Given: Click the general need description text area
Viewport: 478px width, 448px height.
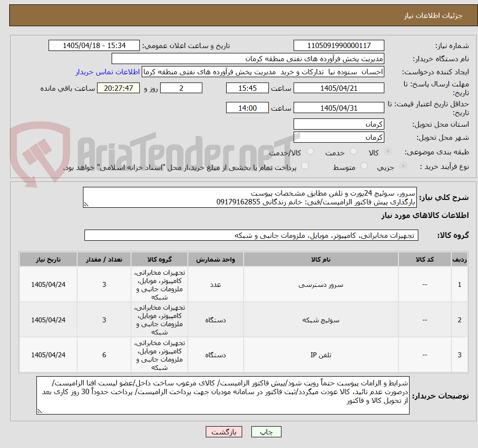Looking at the screenshot, I should point(249,198).
